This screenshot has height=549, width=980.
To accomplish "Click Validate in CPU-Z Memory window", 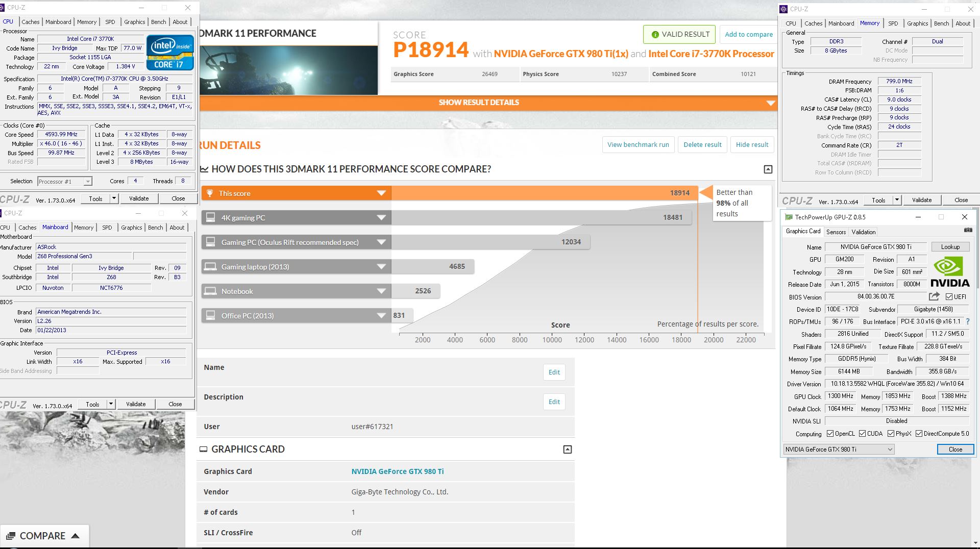I will pos(922,200).
